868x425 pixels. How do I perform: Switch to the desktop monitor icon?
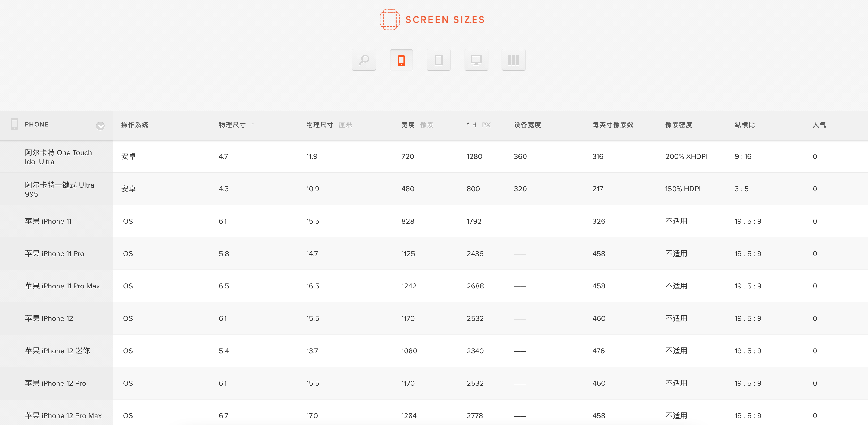476,60
